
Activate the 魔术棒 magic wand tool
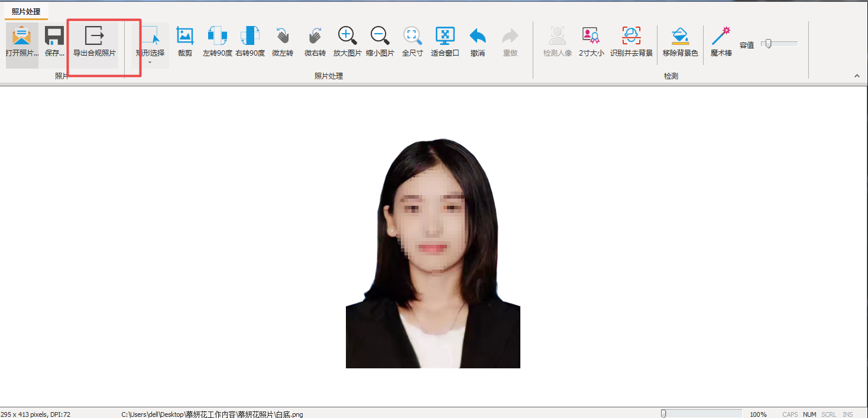pos(721,41)
